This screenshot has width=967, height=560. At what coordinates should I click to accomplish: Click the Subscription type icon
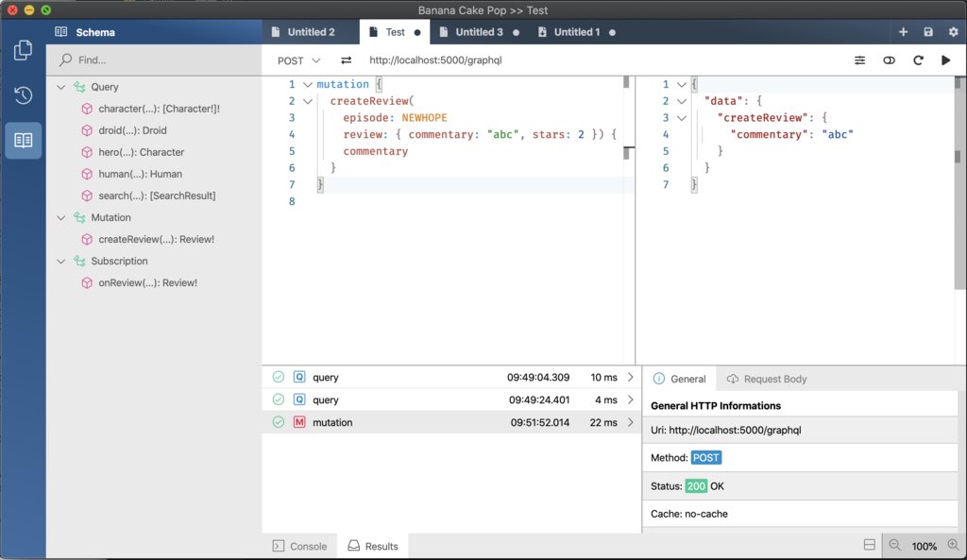tap(79, 261)
